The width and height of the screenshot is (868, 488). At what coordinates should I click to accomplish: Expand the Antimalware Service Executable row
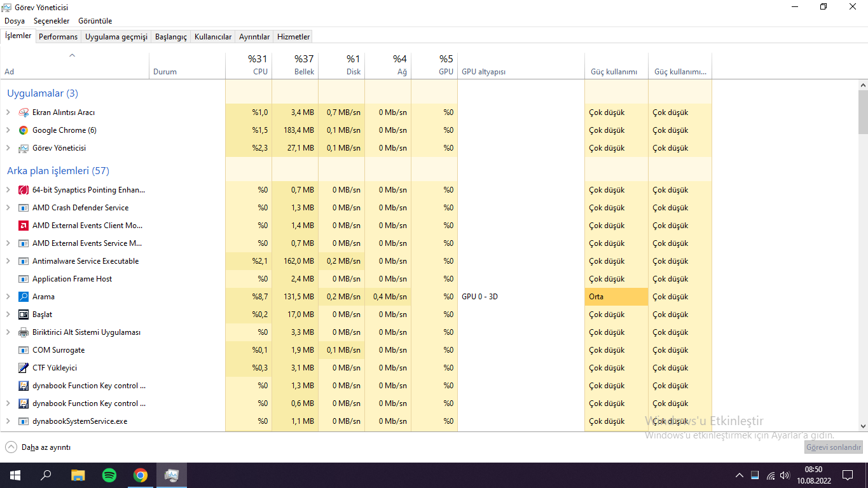(x=8, y=261)
